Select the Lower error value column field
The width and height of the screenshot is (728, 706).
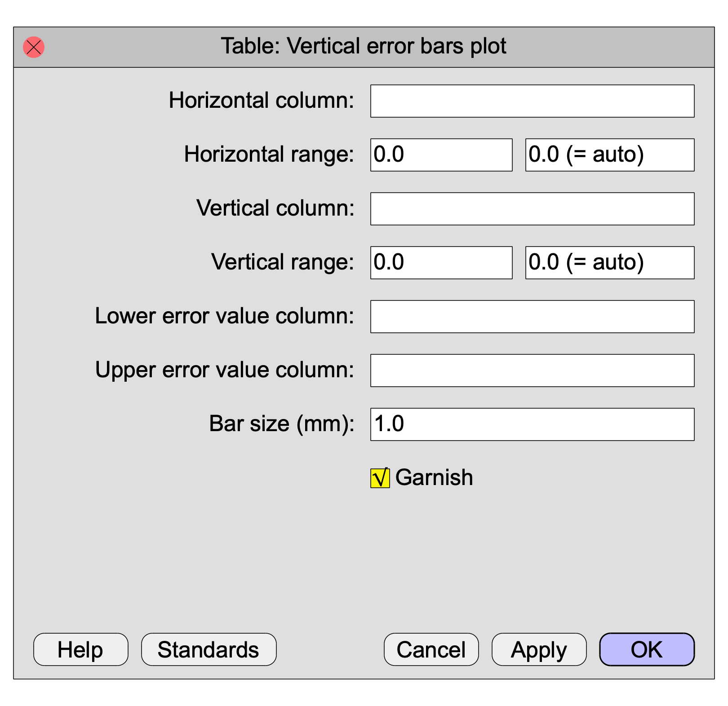pos(532,317)
